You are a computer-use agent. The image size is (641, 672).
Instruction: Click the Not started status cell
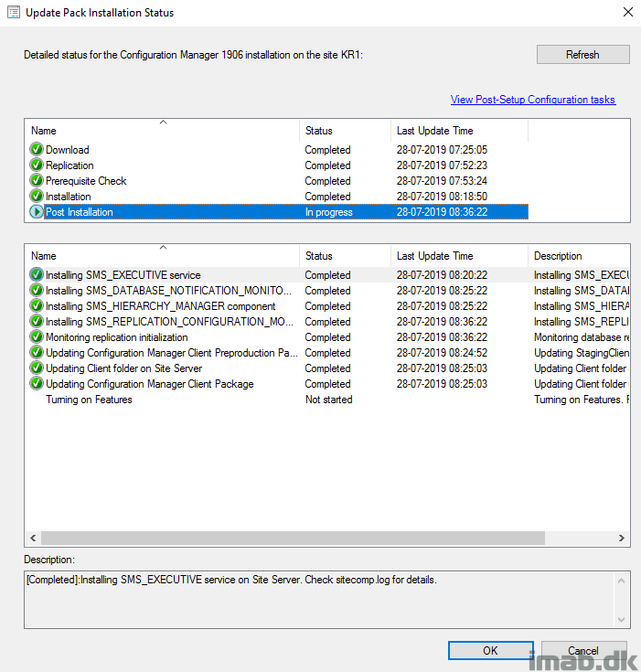pos(329,399)
